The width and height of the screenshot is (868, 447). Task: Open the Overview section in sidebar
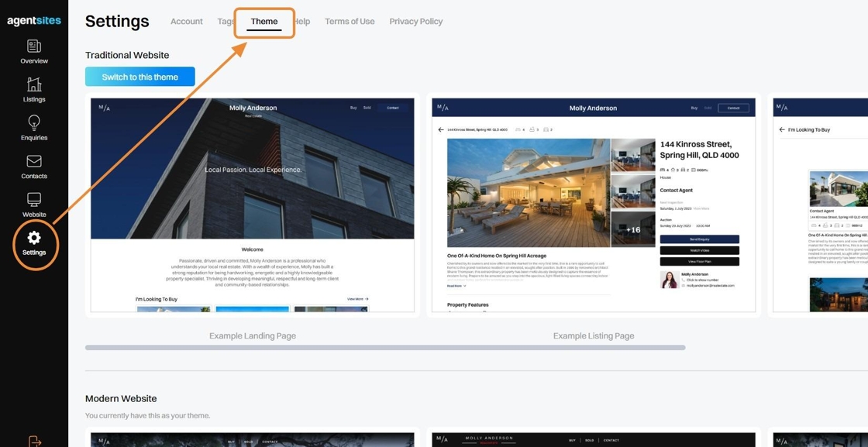[x=34, y=52]
